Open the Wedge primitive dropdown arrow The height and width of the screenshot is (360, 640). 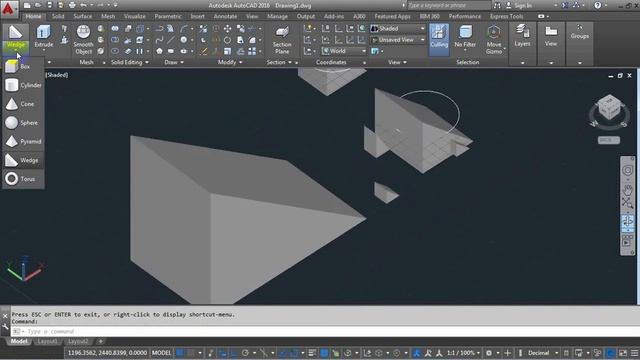pos(16,51)
